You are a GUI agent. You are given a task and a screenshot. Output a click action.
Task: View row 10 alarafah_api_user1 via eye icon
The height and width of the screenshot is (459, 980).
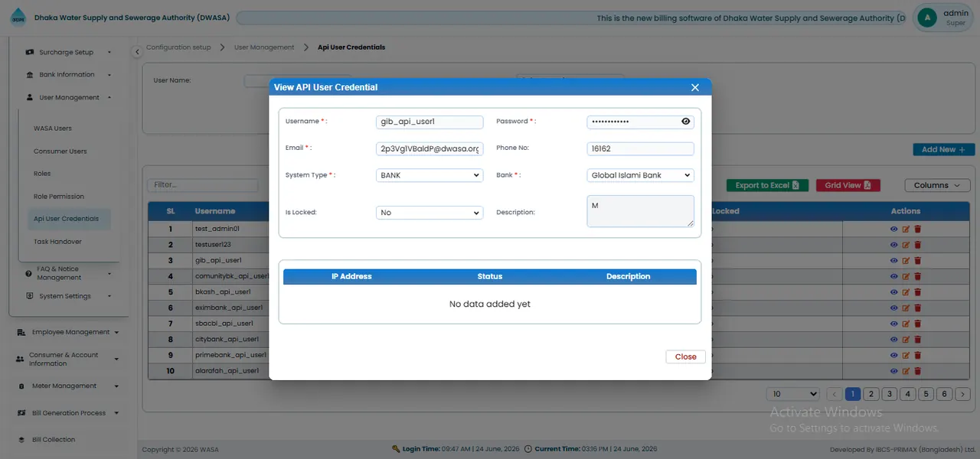tap(893, 371)
